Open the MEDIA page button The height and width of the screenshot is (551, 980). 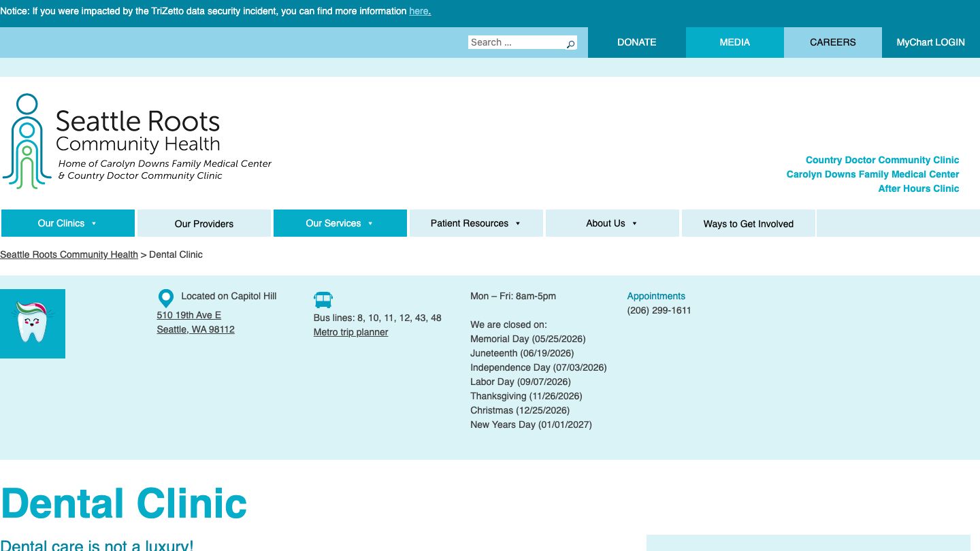point(734,42)
